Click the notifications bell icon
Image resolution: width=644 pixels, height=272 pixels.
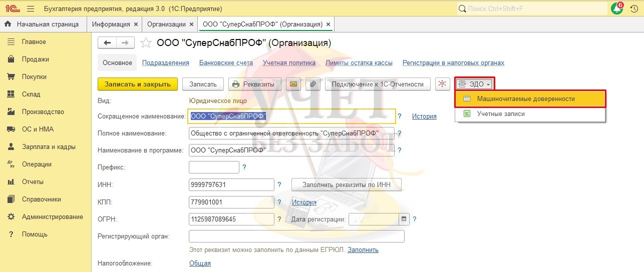(x=617, y=8)
